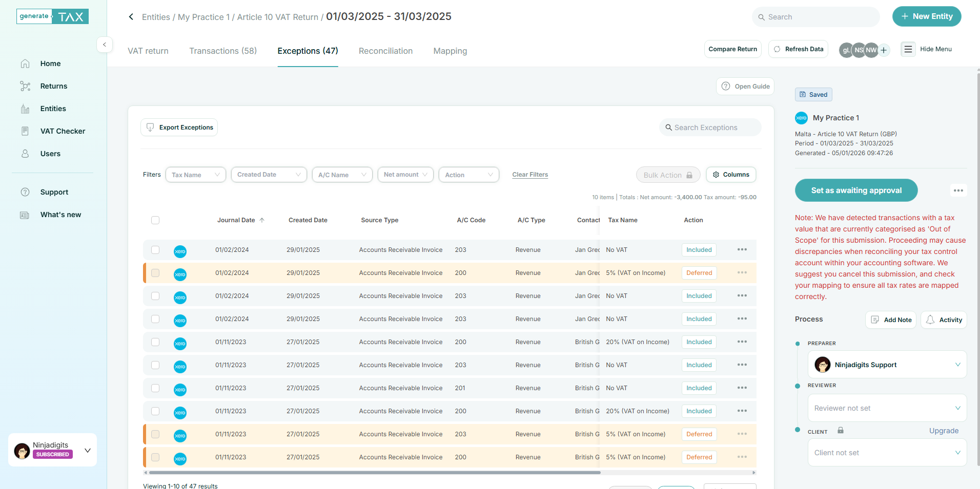
Task: Switch to the Transactions (58) tab
Action: [223, 51]
